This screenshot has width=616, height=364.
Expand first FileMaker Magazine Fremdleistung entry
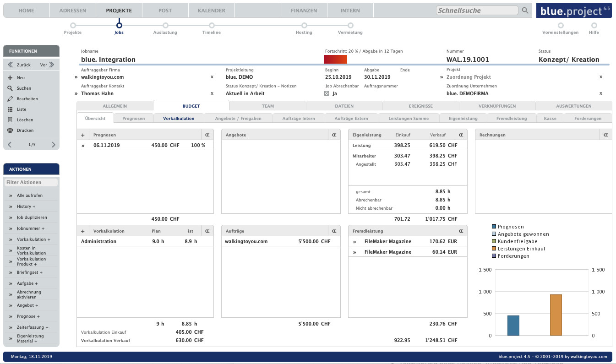pyautogui.click(x=354, y=241)
